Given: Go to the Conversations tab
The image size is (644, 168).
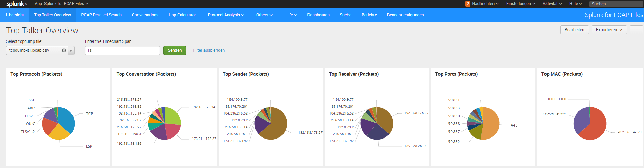Looking at the screenshot, I should pos(145,15).
